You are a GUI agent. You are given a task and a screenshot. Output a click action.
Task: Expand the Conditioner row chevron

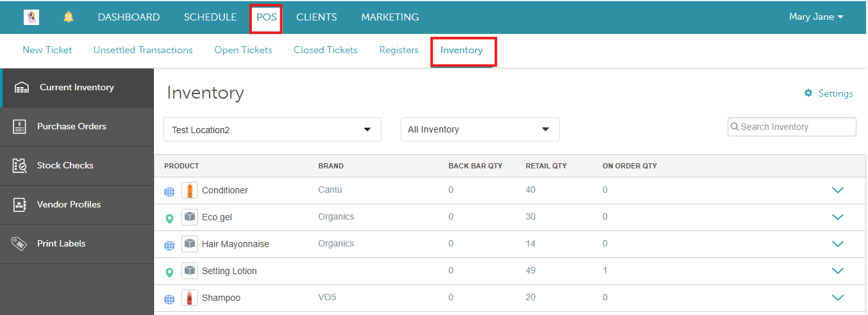837,190
